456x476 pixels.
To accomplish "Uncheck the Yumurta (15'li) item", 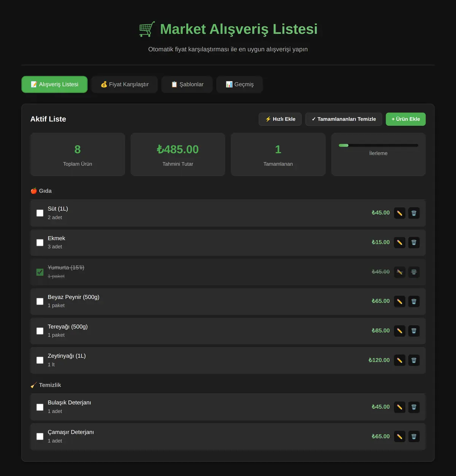I will (40, 272).
